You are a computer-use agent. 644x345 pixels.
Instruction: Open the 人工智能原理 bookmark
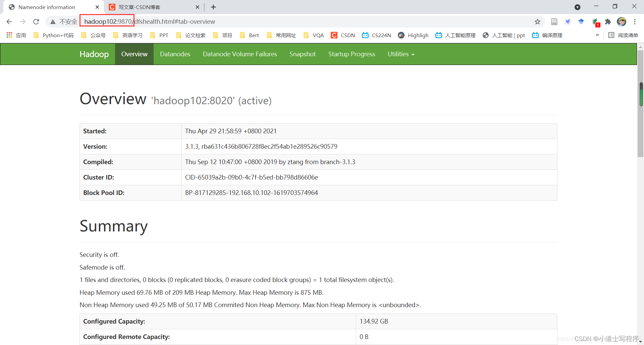[455, 35]
